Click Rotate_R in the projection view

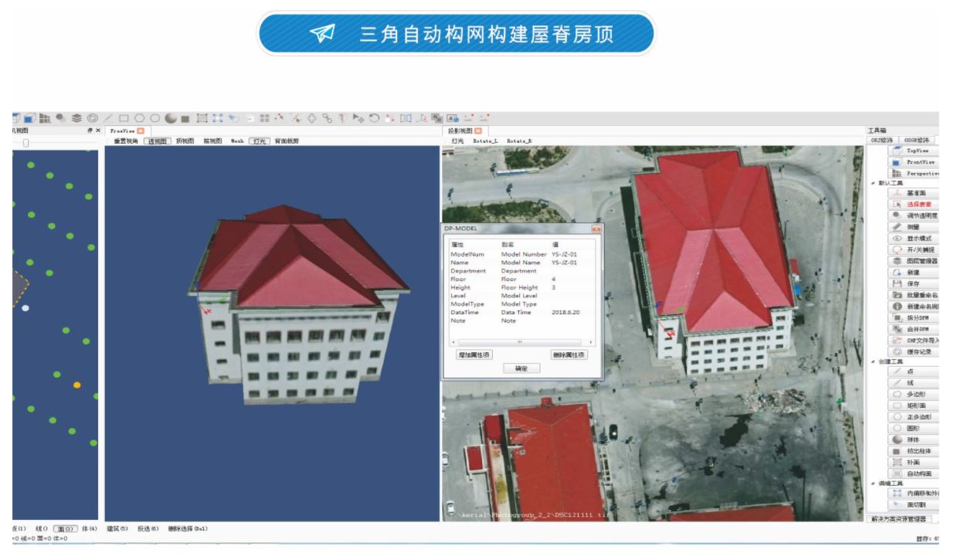tap(520, 141)
